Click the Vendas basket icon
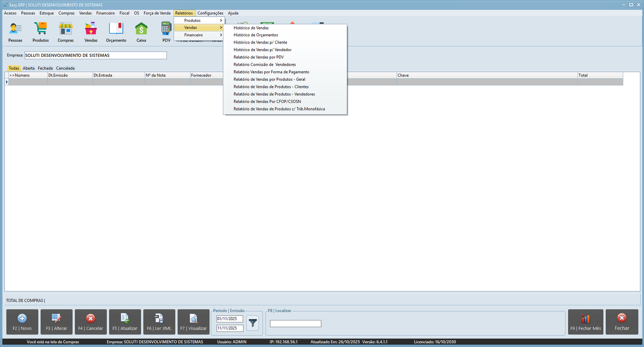Viewport: 644px width, 347px height. [x=91, y=30]
